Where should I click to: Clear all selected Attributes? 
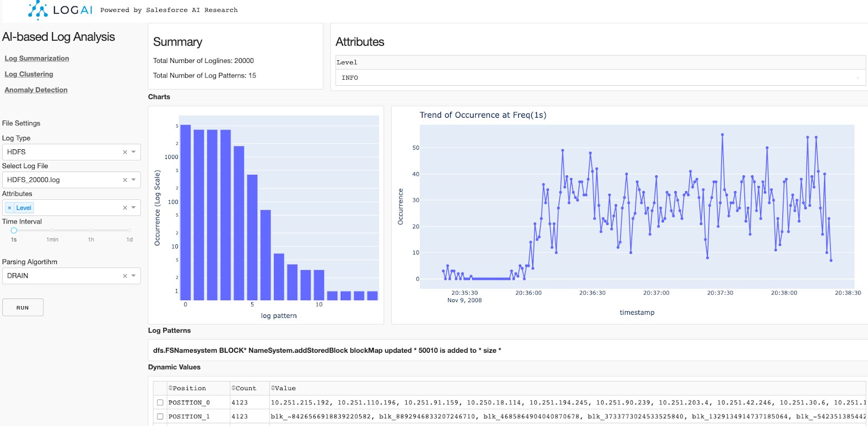coord(125,208)
